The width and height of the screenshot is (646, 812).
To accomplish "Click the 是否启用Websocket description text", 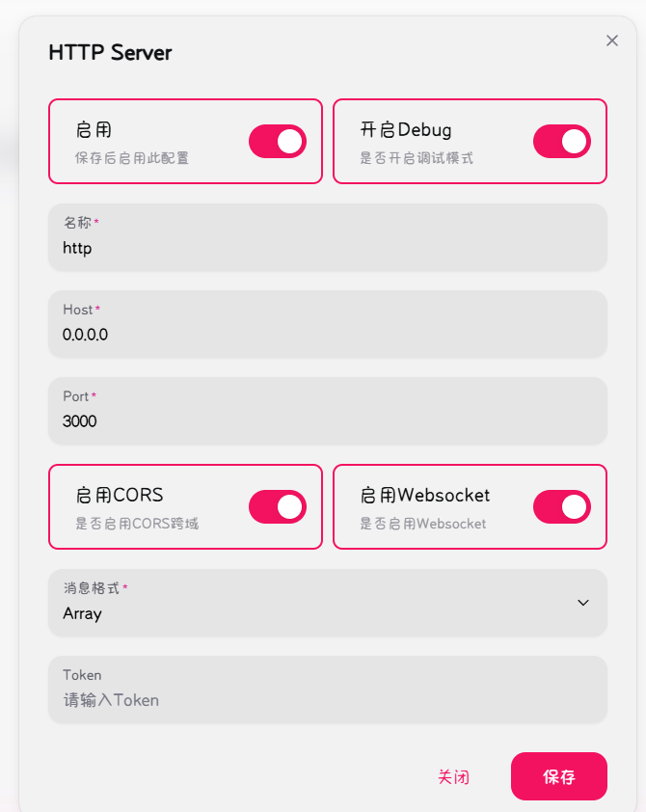I will coord(423,525).
